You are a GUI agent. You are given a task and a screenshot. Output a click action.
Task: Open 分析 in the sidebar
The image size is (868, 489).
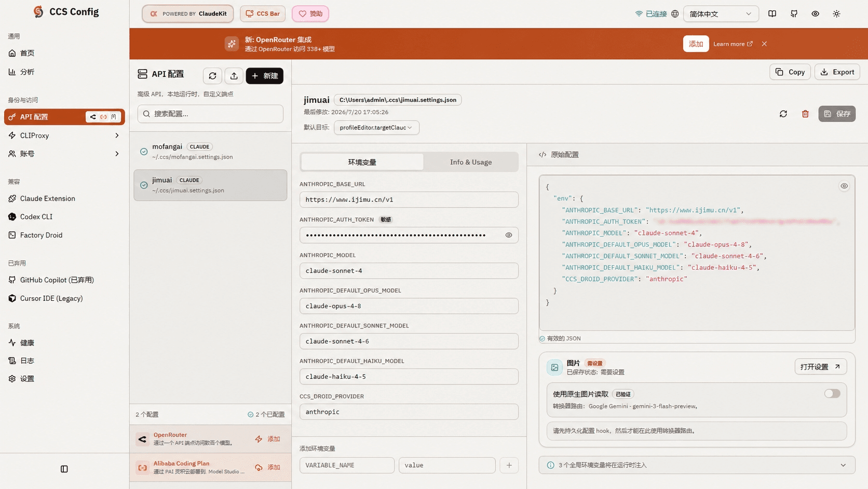pyautogui.click(x=64, y=72)
